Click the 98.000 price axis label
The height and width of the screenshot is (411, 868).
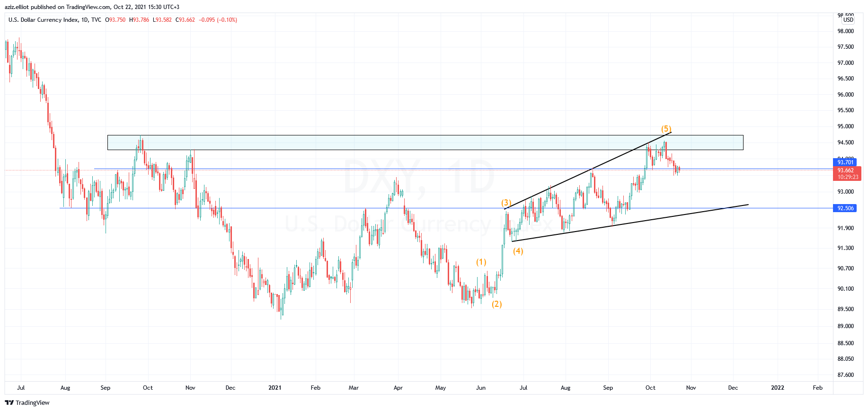point(846,31)
